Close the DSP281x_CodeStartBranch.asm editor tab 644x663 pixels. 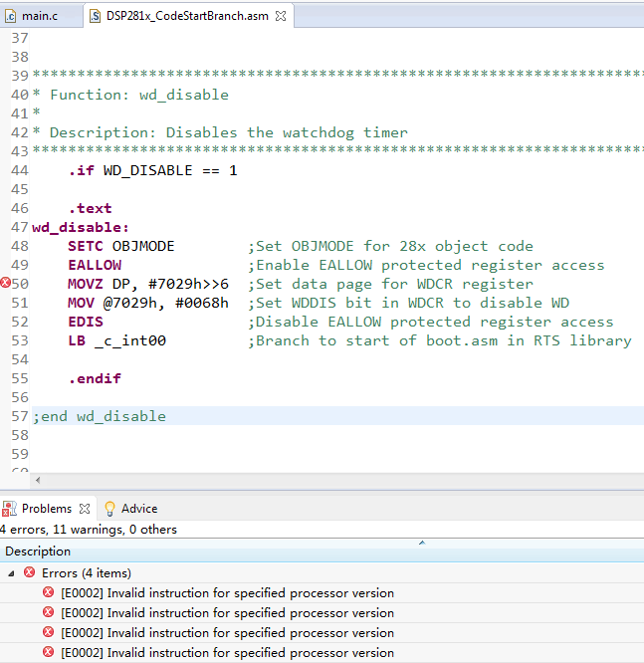click(280, 16)
